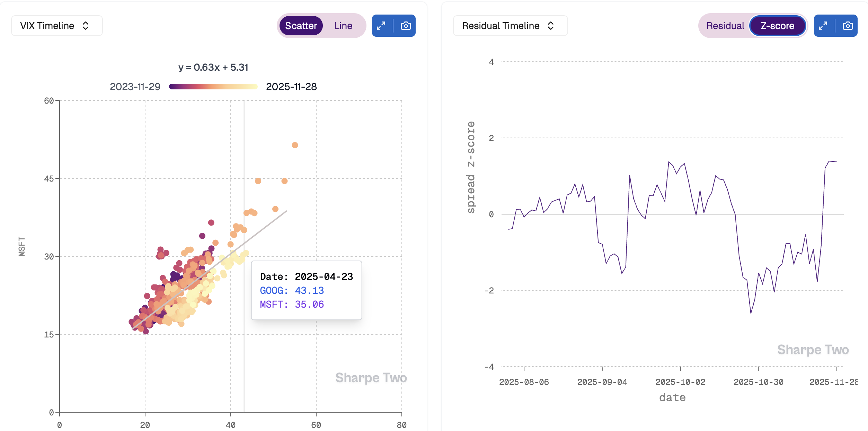Click the 2025-09-04 date axis tick label

point(602,382)
